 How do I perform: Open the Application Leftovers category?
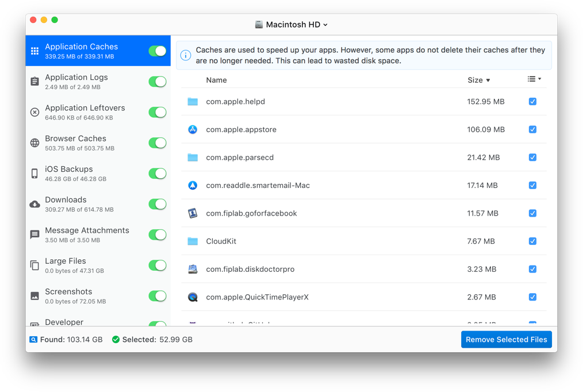pyautogui.click(x=98, y=112)
